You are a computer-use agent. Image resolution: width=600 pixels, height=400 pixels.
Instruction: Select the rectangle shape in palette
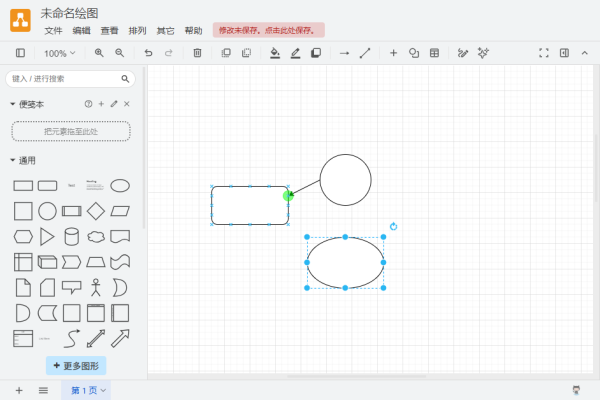pos(23,186)
